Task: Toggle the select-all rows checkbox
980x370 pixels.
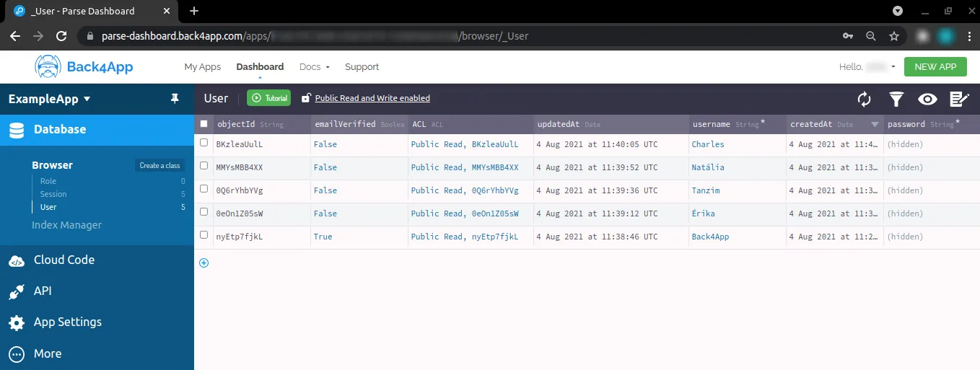Action: [204, 123]
